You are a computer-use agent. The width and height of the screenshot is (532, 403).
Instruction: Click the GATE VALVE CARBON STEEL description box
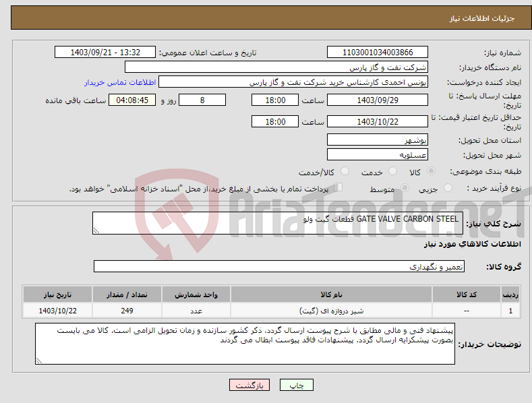pos(278,223)
